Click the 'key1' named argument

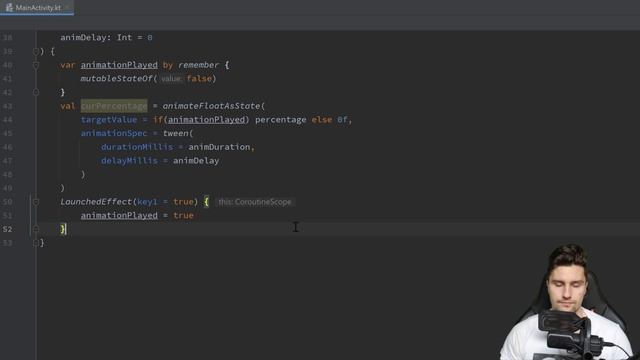[147, 202]
